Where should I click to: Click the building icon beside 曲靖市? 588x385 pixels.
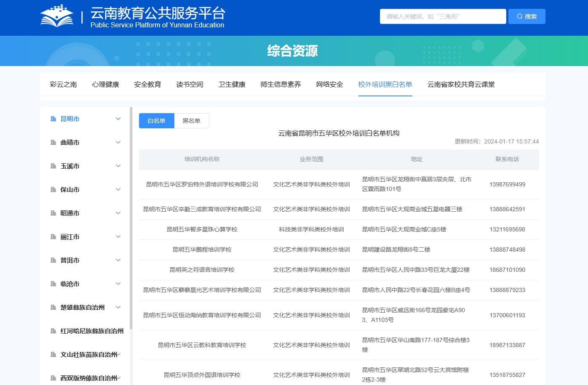pyautogui.click(x=53, y=143)
